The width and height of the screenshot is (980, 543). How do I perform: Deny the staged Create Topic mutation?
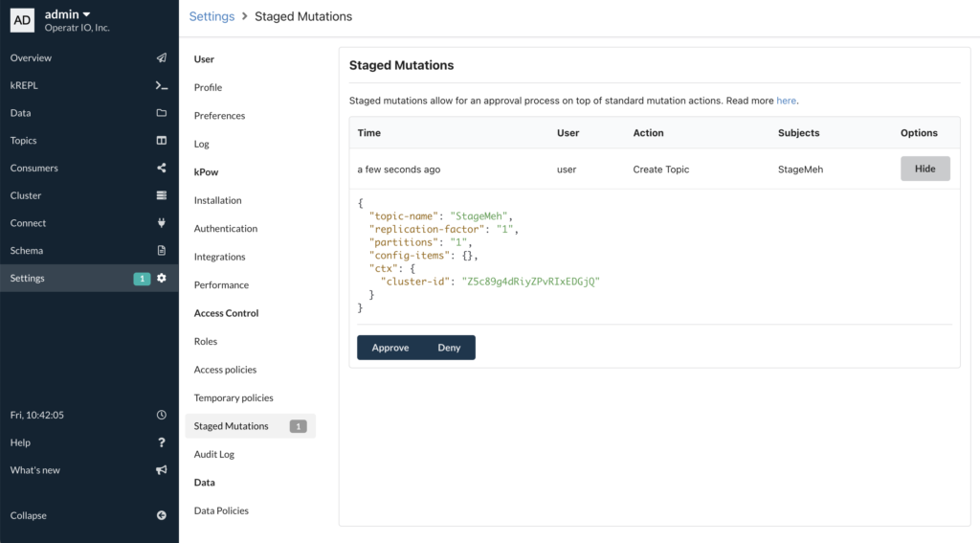point(449,348)
